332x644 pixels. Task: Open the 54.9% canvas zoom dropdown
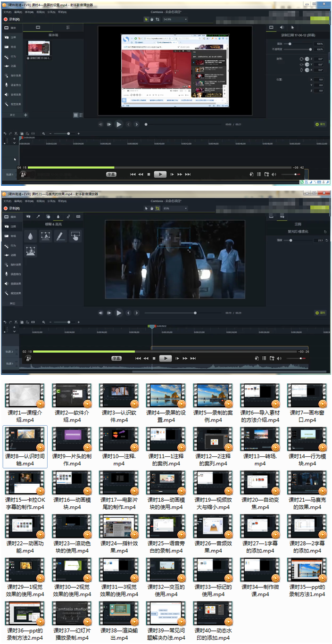pyautogui.click(x=175, y=19)
